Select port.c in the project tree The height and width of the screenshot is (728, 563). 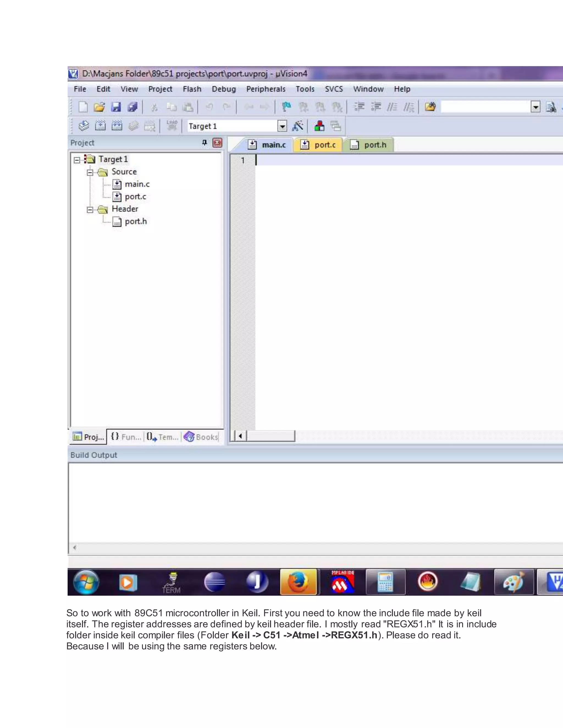136,197
